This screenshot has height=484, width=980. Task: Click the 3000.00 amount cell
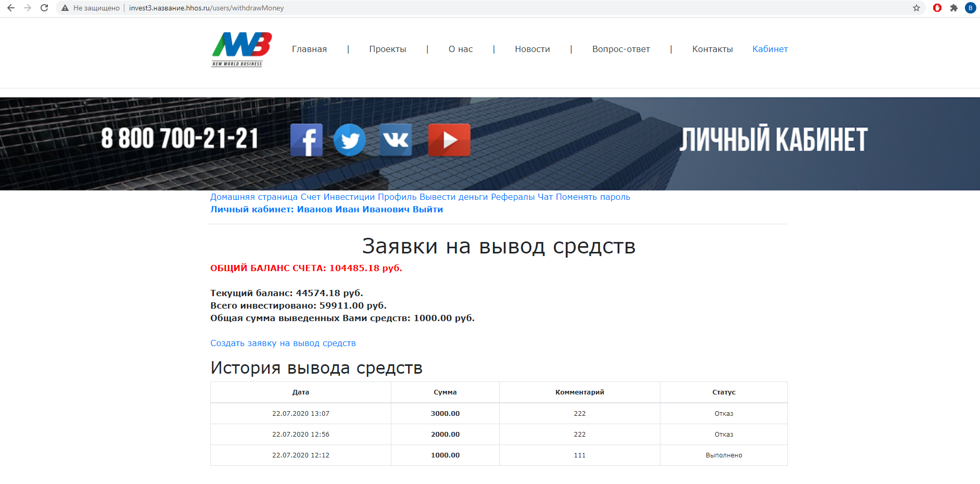click(445, 414)
